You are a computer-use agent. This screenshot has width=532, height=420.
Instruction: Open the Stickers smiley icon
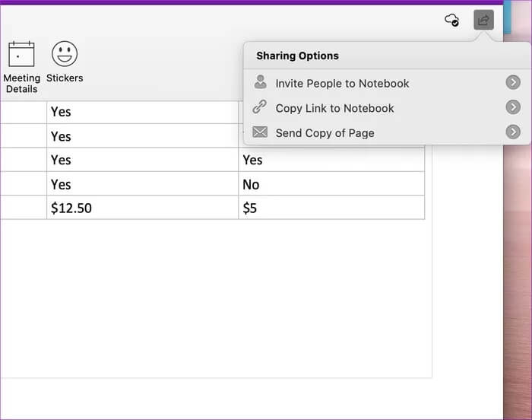tap(65, 54)
